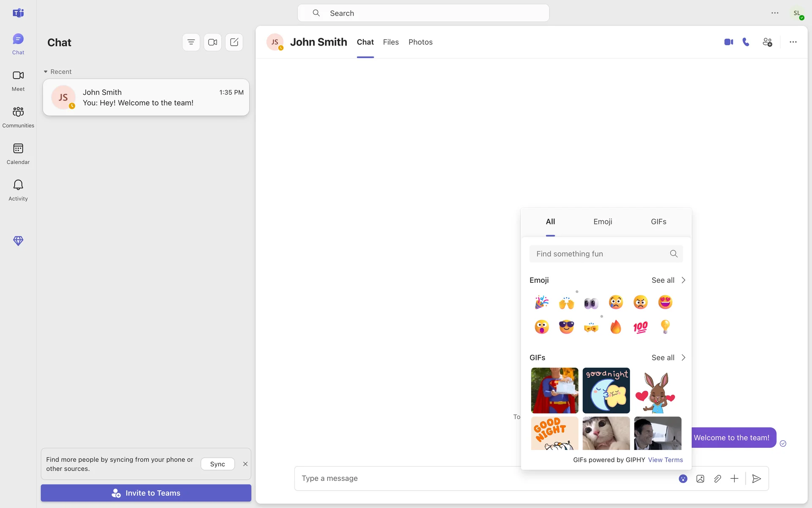Open the add people to chat icon
The width and height of the screenshot is (812, 508).
(767, 42)
